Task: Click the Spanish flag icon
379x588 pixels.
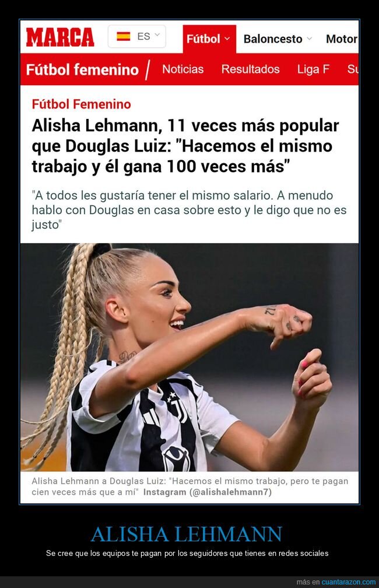Action: 124,36
